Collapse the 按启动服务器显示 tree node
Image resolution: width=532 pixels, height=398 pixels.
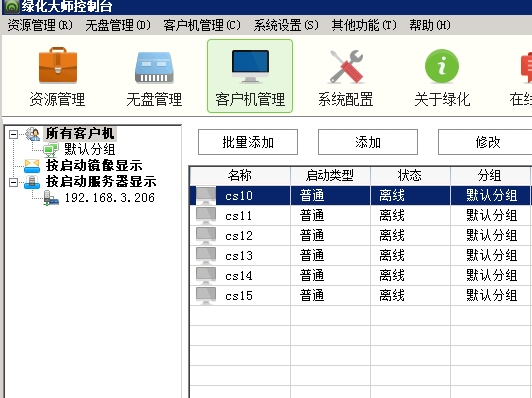coord(13,183)
